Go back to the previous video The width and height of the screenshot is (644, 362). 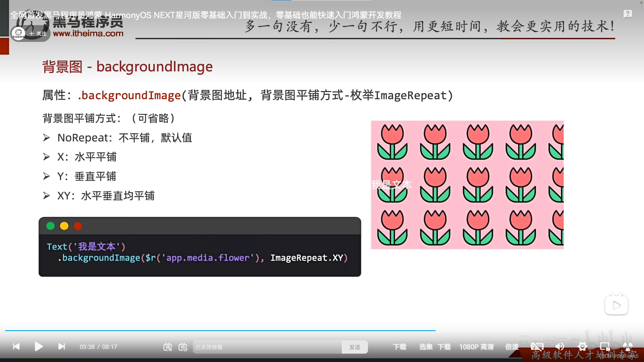coord(16,347)
